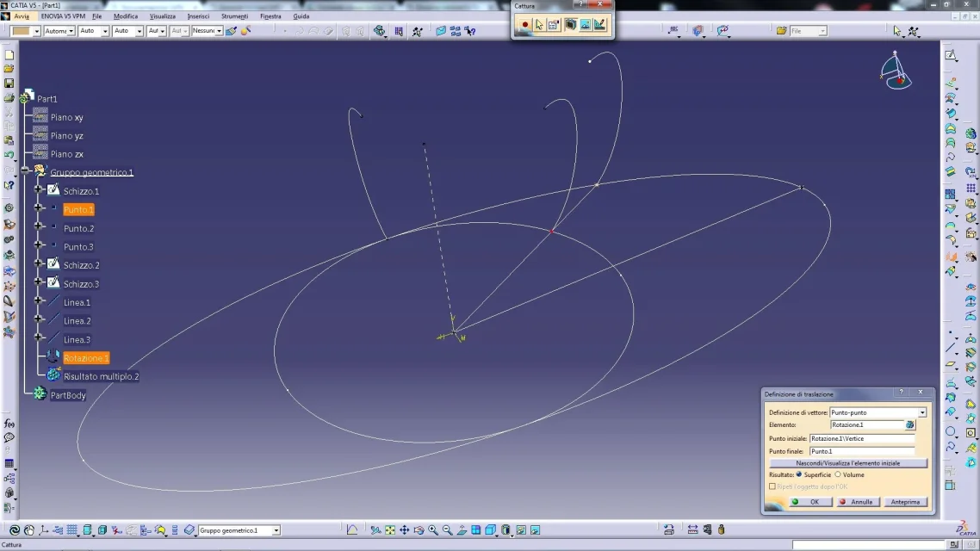Click the formula f(x) icon in left toolbar

pyautogui.click(x=9, y=424)
